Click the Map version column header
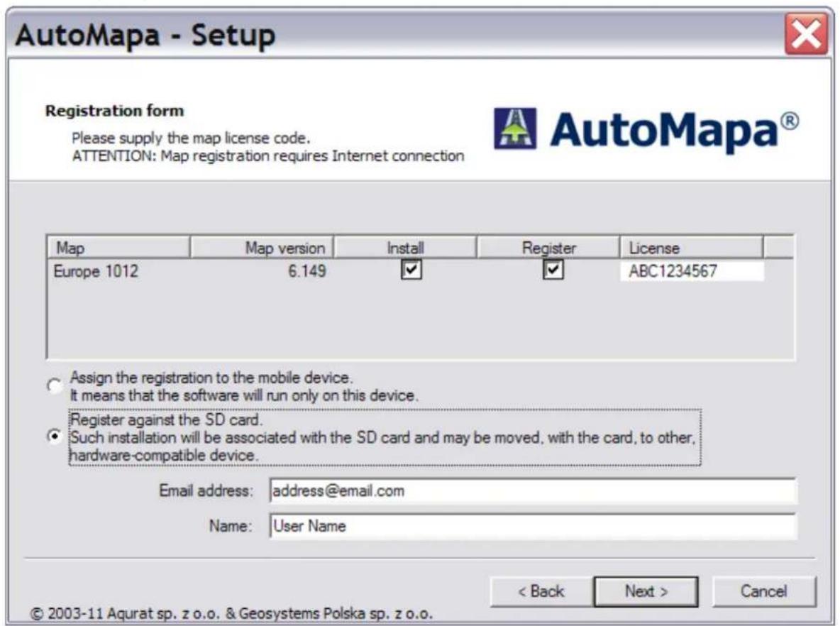This screenshot has width=840, height=626. pyautogui.click(x=262, y=248)
